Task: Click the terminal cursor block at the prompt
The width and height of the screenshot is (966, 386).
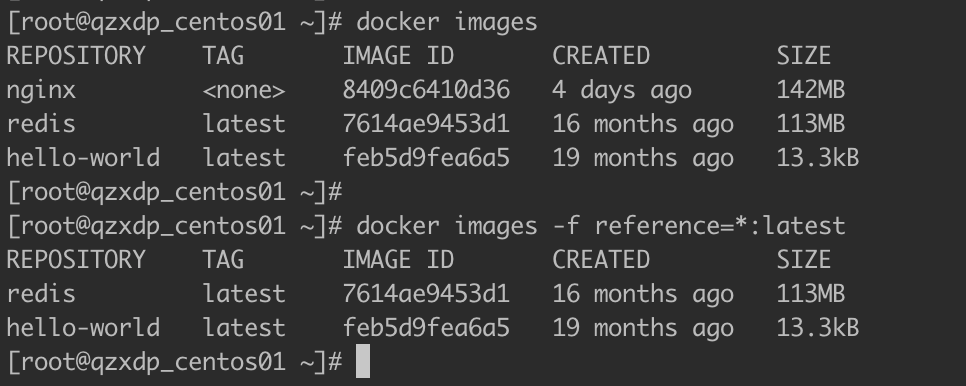Action: pyautogui.click(x=363, y=361)
